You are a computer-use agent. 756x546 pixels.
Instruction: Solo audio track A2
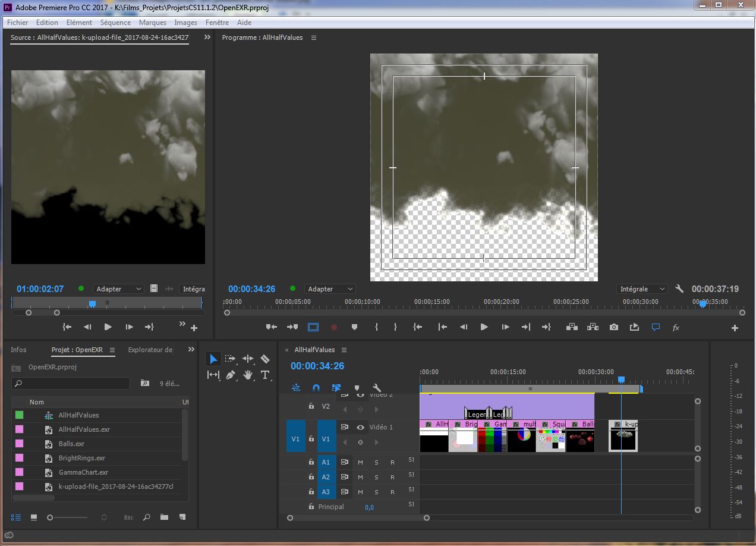[x=376, y=477]
